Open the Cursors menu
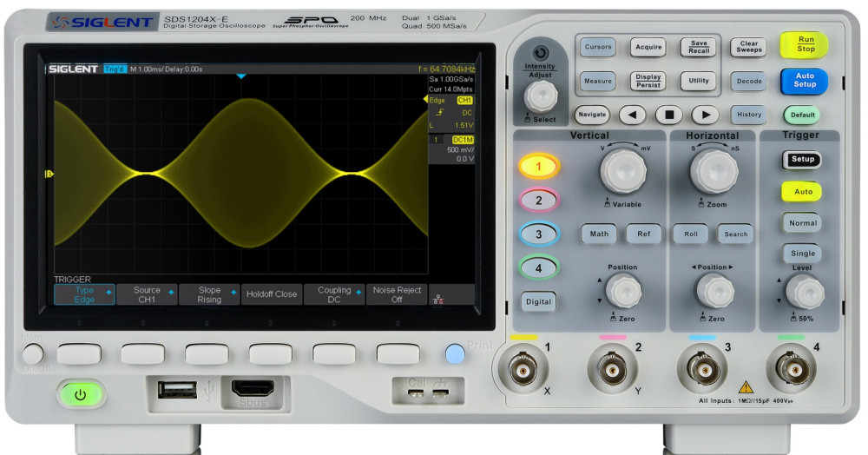This screenshot has height=455, width=868. point(598,47)
